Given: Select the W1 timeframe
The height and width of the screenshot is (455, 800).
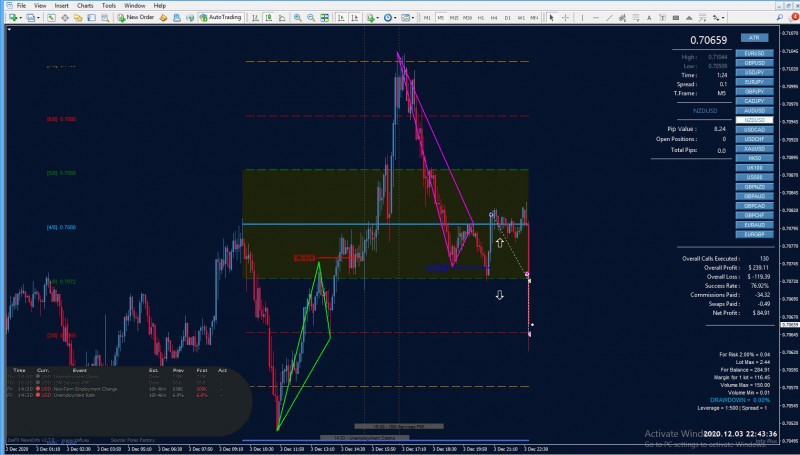Looking at the screenshot, I should pos(521,18).
